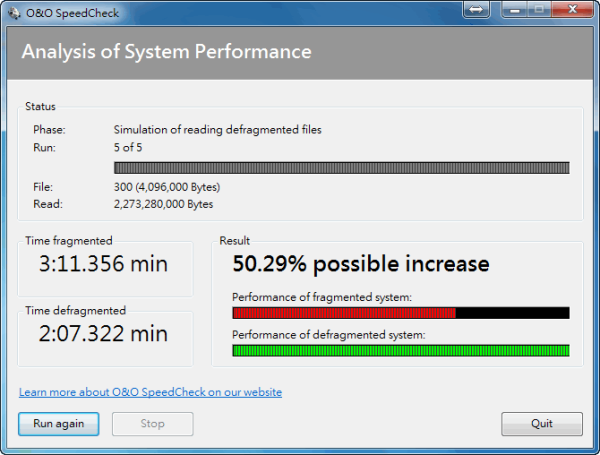Viewport: 600px width, 455px height.
Task: Click the 'Time defragmented' group label
Action: pyautogui.click(x=75, y=310)
